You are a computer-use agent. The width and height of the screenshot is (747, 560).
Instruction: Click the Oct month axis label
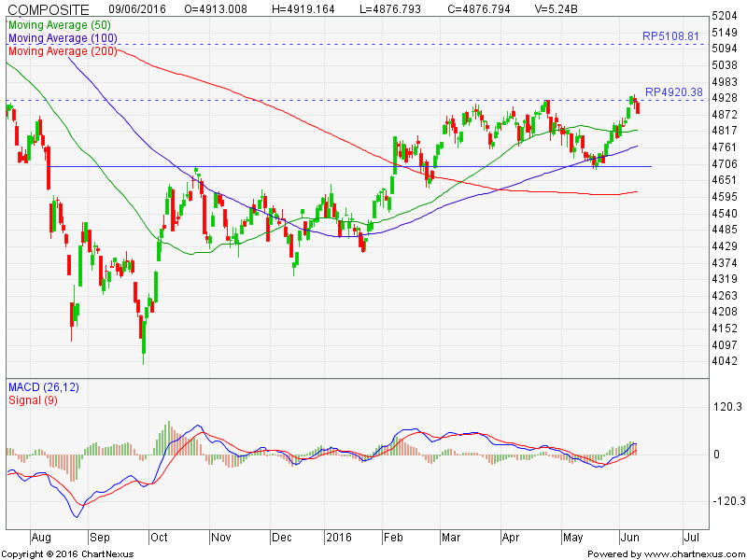pos(159,538)
